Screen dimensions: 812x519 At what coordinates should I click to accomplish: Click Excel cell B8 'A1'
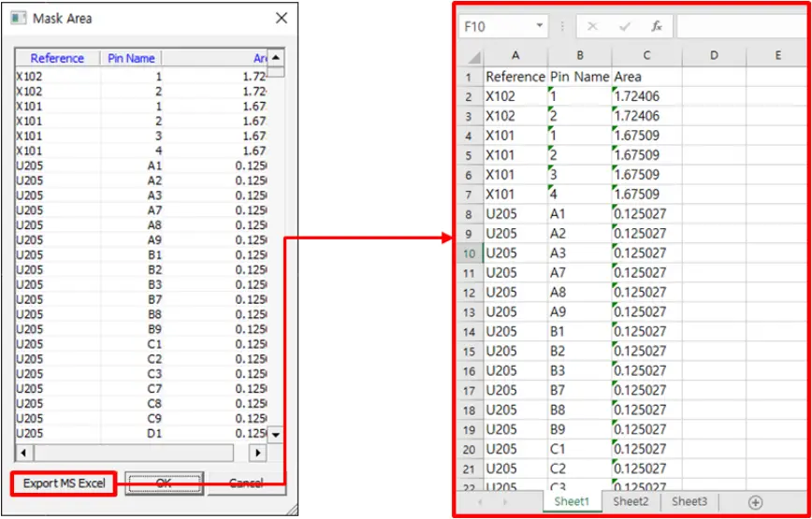pos(580,214)
